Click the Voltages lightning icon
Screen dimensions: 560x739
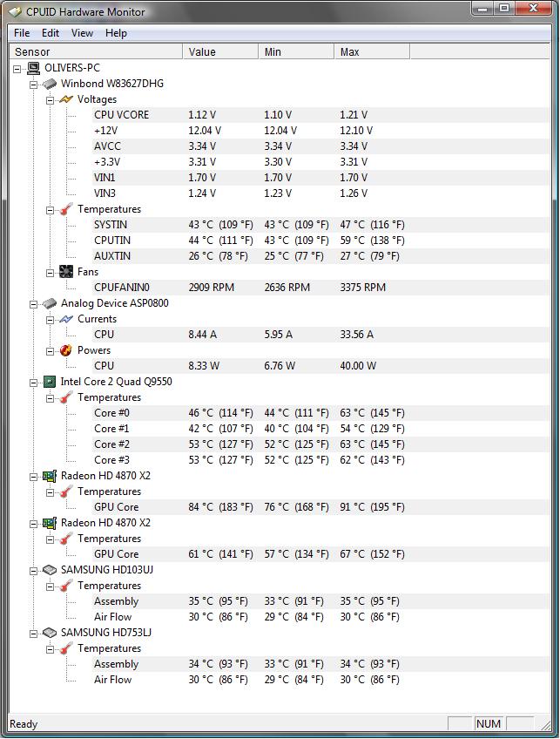click(66, 99)
